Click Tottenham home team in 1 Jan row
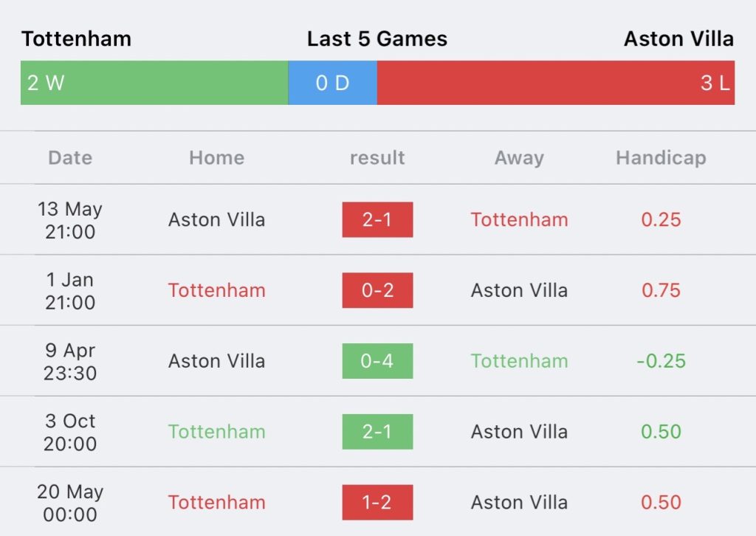The height and width of the screenshot is (536, 756). point(216,290)
